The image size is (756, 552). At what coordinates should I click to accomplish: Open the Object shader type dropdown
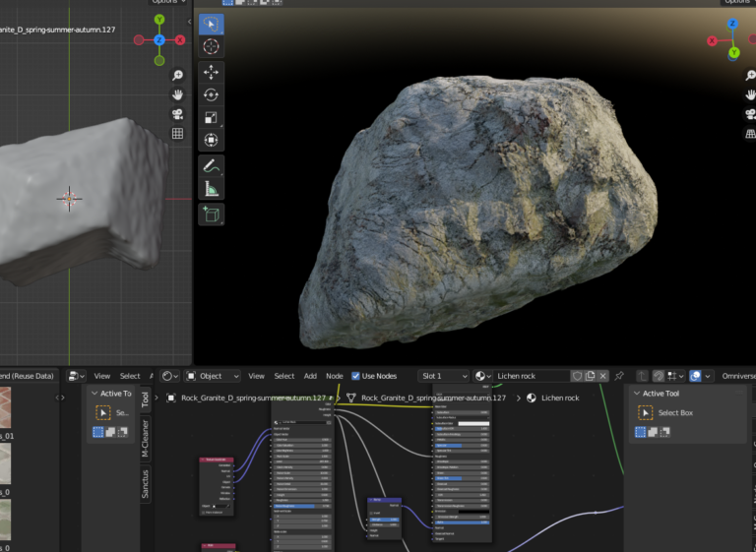point(213,376)
